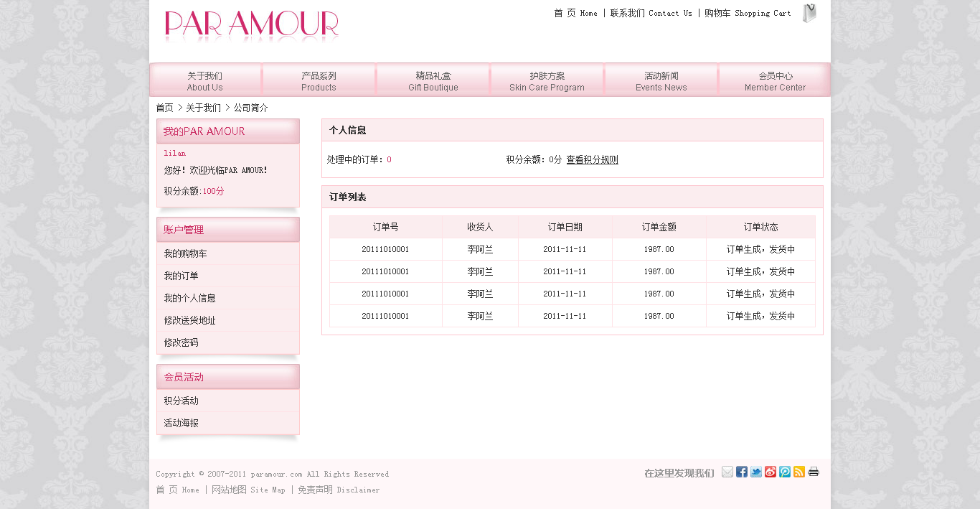The image size is (980, 509).
Task: Click the printer icon in footer
Action: coord(814,472)
